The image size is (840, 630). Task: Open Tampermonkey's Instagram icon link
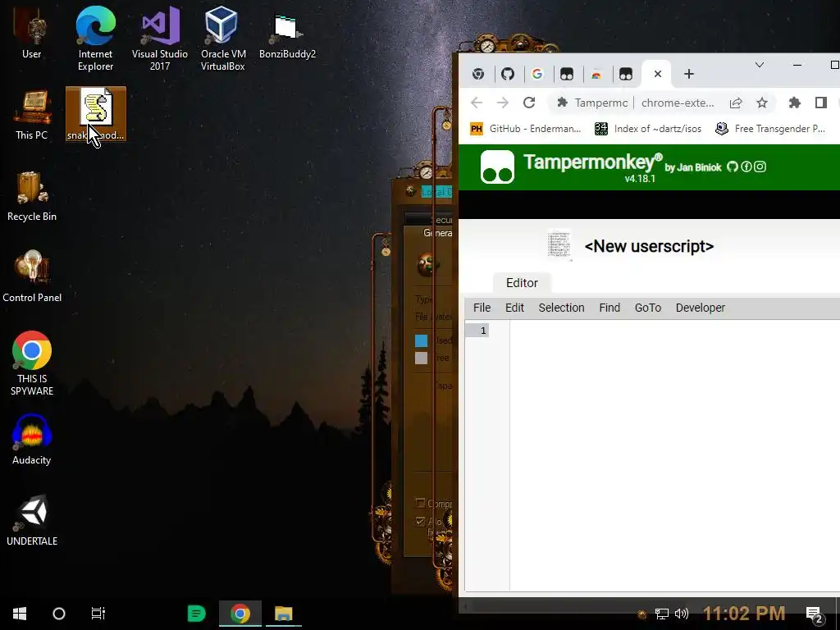pos(760,167)
